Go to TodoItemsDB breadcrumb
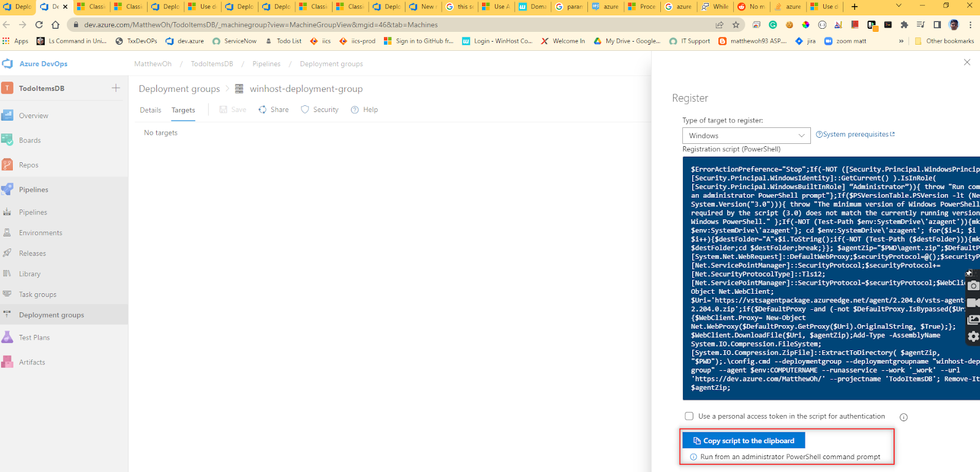980x472 pixels. (x=212, y=64)
